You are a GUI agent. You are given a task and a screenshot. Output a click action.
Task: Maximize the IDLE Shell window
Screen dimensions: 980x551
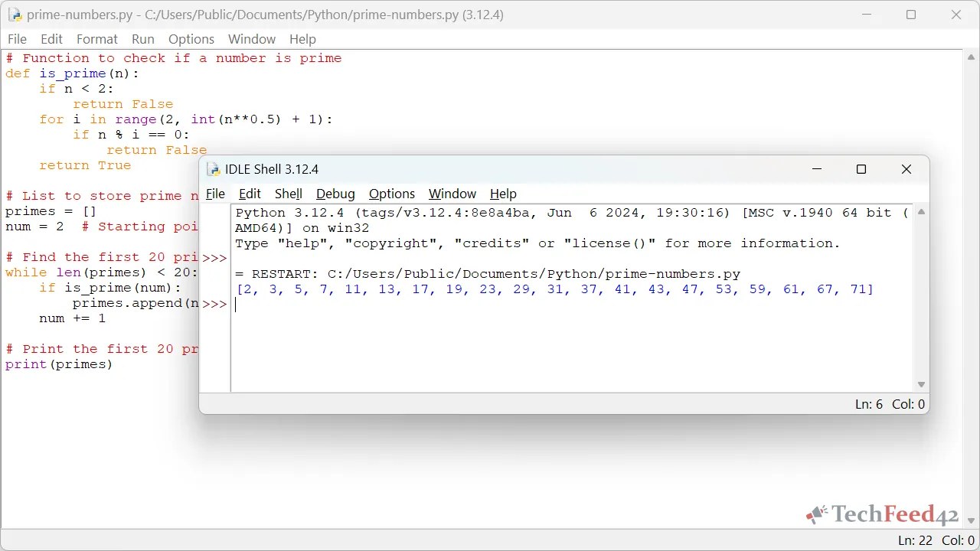(861, 169)
